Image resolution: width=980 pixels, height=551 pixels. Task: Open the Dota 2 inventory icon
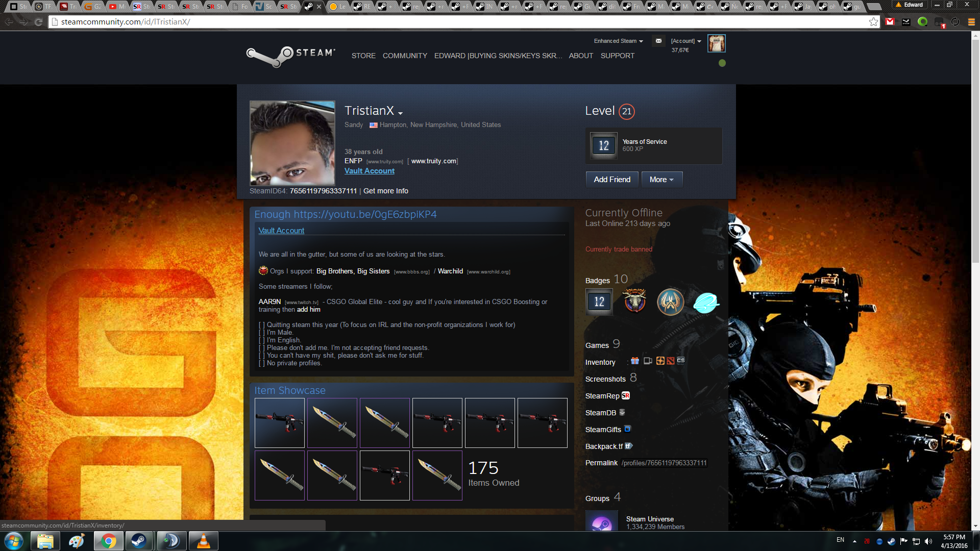pyautogui.click(x=670, y=361)
